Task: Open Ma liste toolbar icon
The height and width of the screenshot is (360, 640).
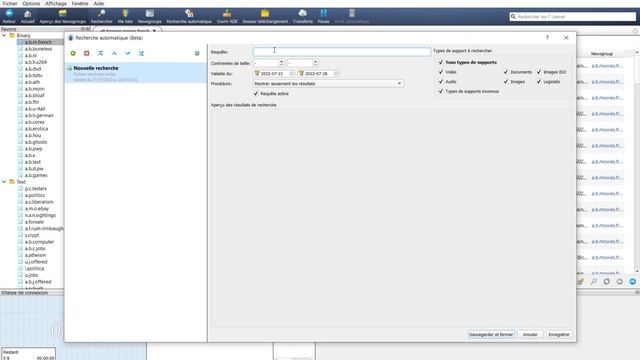Action: [125, 13]
